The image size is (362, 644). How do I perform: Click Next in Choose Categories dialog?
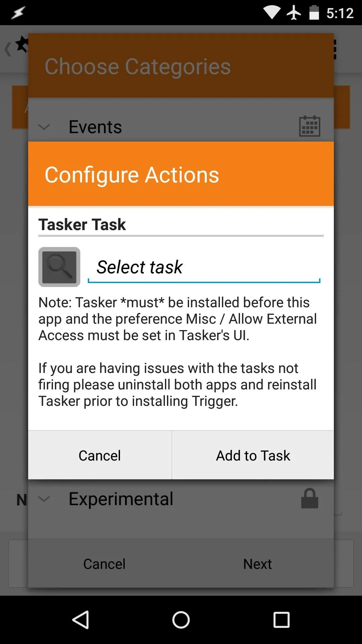pyautogui.click(x=257, y=564)
